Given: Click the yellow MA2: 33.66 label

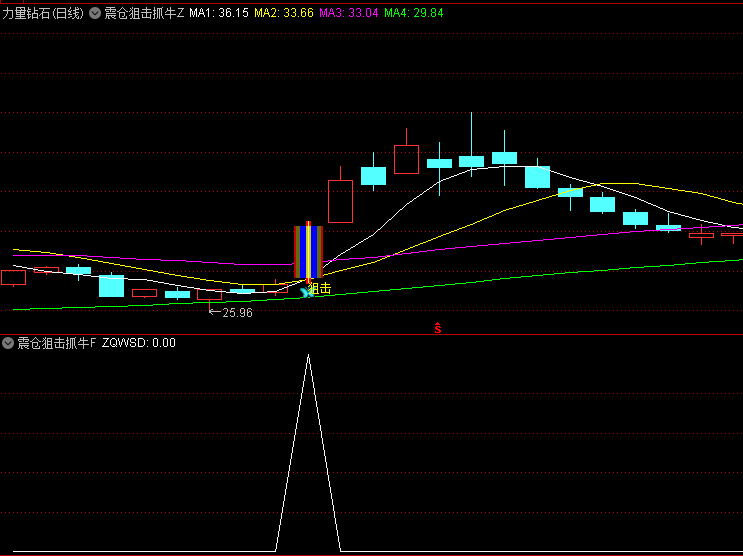Looking at the screenshot, I should tap(284, 13).
